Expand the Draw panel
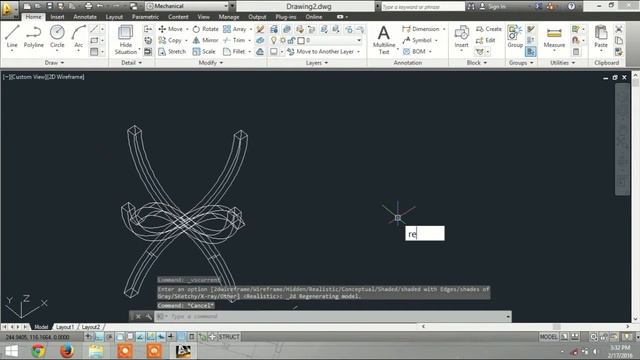 coord(54,63)
